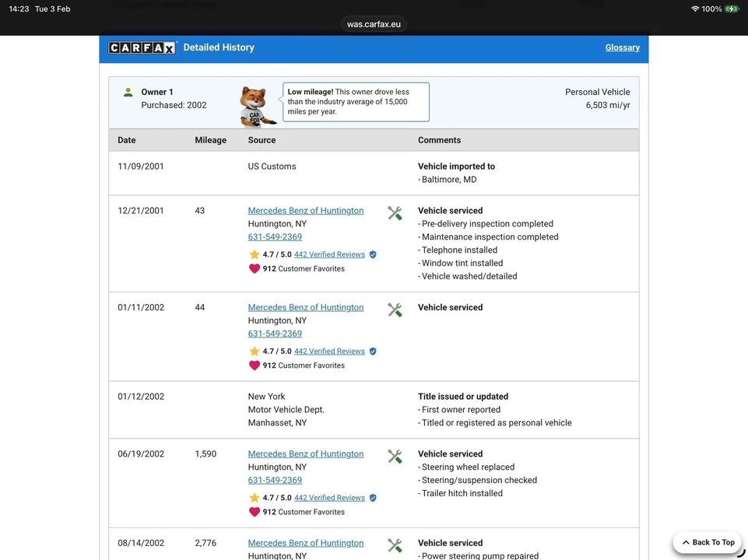
Task: Click the Low mileage tooltip bubble
Action: click(x=356, y=102)
